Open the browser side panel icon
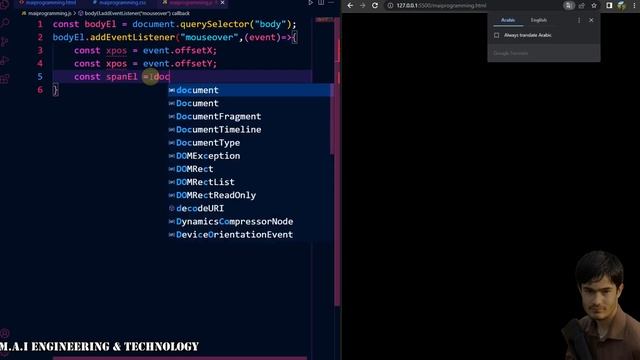This screenshot has width=640, height=360. [609, 6]
